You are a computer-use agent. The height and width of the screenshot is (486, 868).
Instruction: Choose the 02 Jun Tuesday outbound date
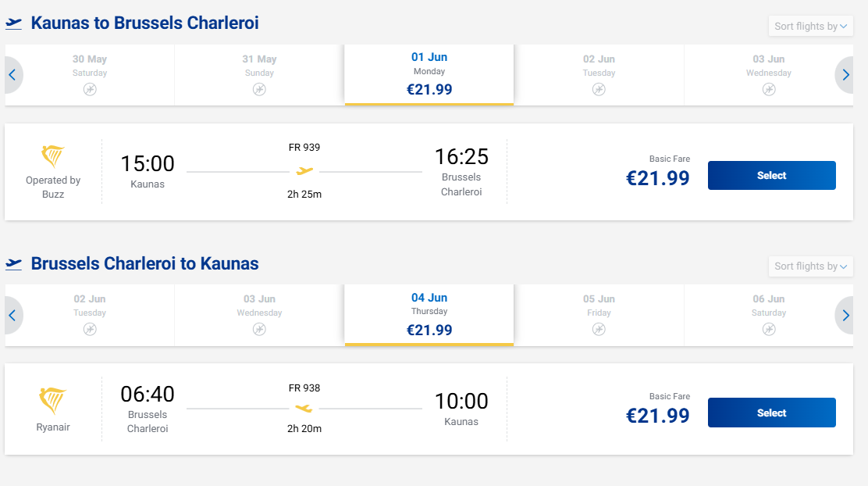click(x=599, y=74)
